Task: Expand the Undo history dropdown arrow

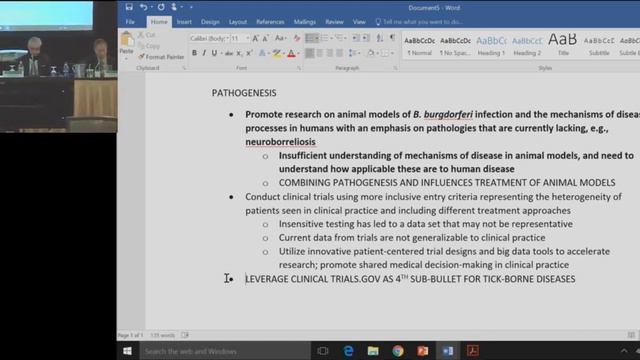Action: click(x=151, y=7)
